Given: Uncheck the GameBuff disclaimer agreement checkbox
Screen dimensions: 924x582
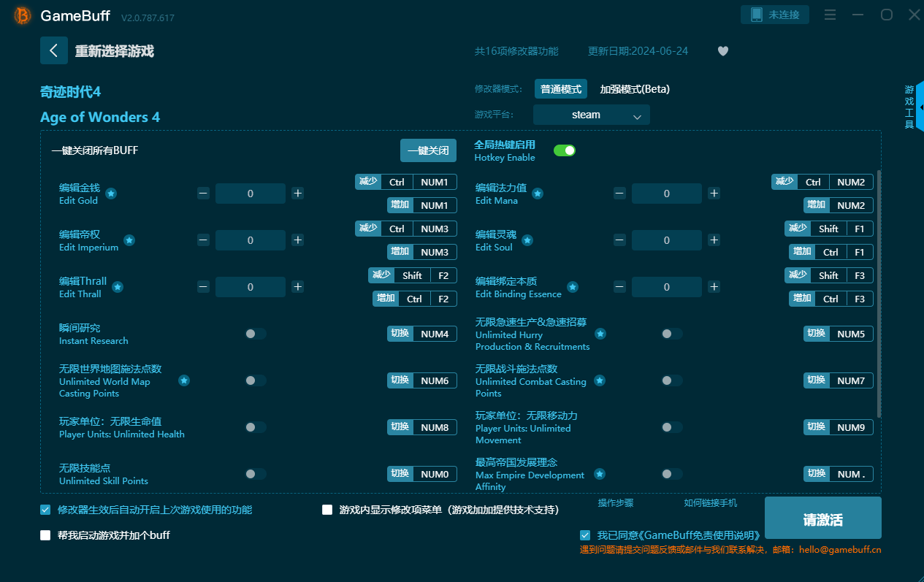Looking at the screenshot, I should [584, 535].
